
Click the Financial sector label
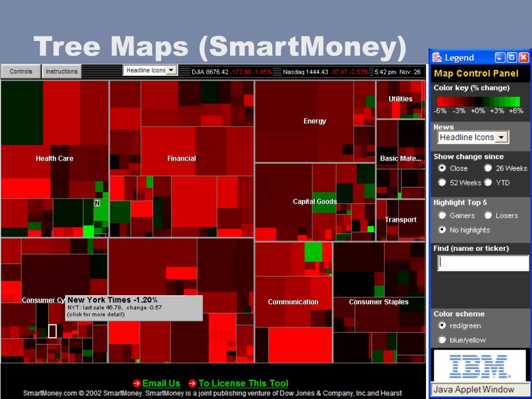pyautogui.click(x=181, y=158)
